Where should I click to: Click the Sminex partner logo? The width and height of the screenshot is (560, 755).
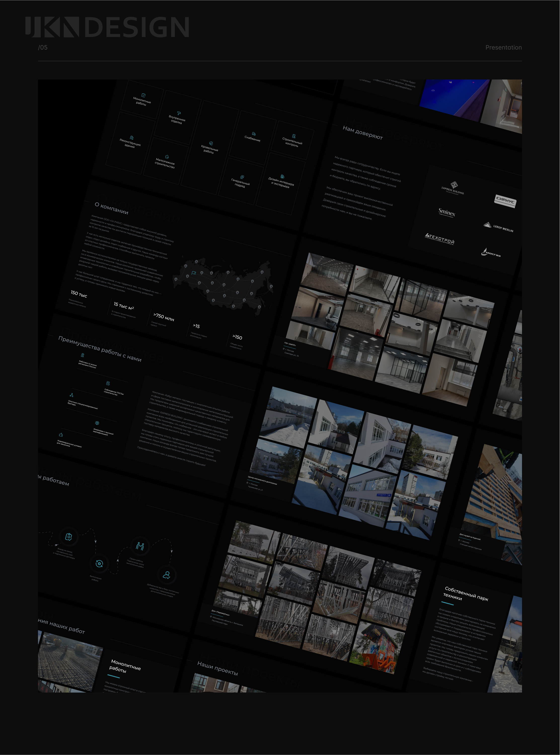447,213
